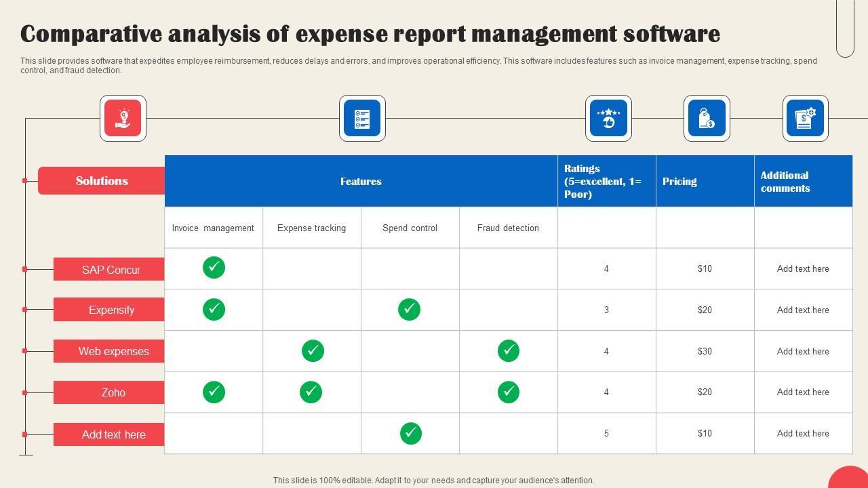Select the blue checklist Features icon
Image resolution: width=868 pixels, height=488 pixels.
click(362, 119)
